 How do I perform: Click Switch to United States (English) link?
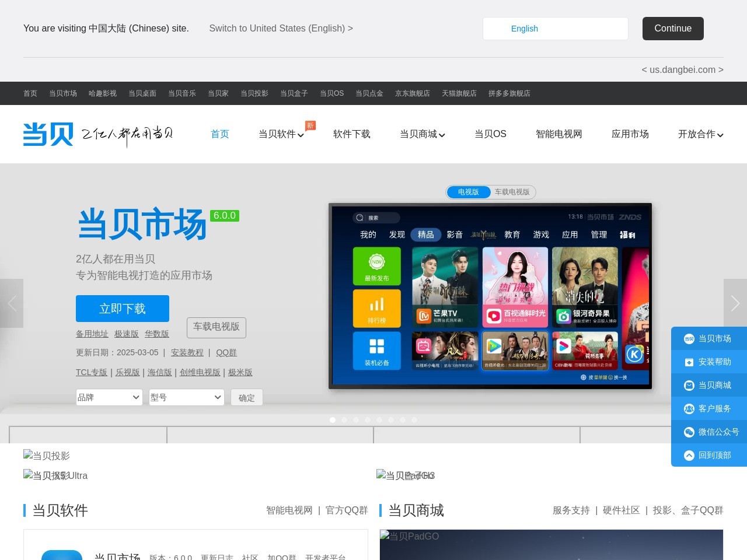point(281,29)
